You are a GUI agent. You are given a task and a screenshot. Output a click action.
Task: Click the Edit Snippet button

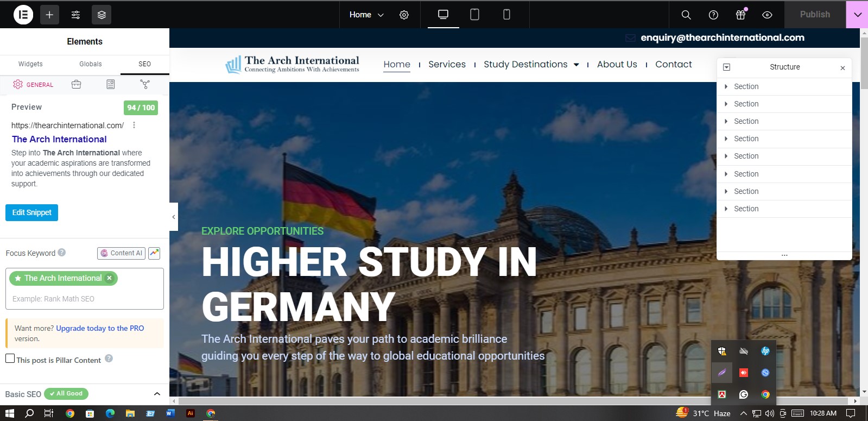[x=31, y=212]
